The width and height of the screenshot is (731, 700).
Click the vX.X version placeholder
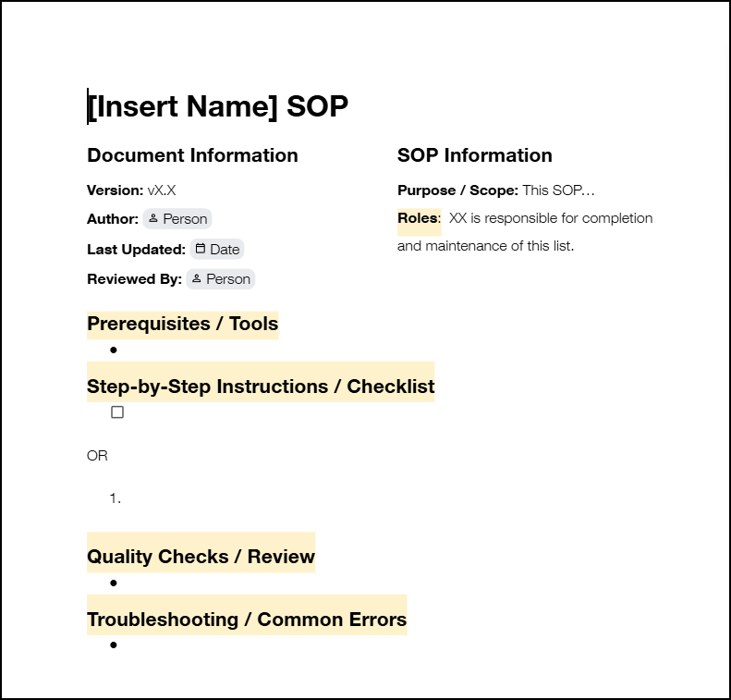[x=162, y=190]
